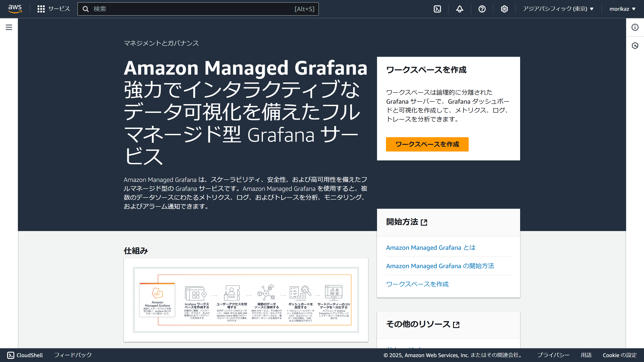Open the settings gear icon
Viewport: 644px width, 362px height.
coord(504,9)
